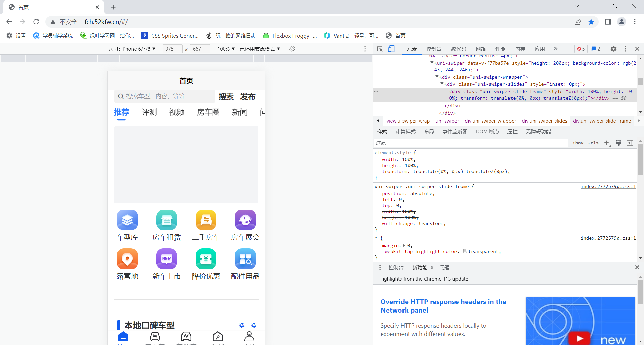Toggle the :hov element state panel
This screenshot has height=345, width=644.
click(578, 143)
